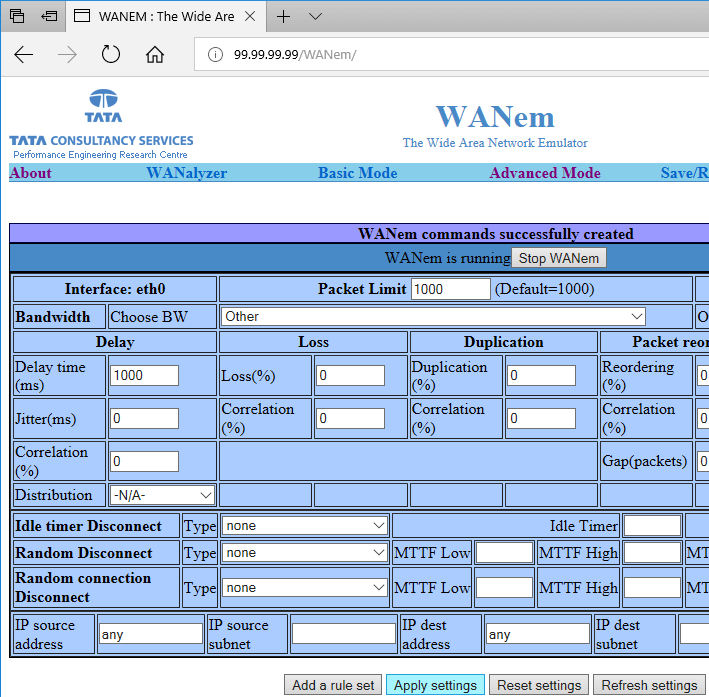The image size is (709, 697).
Task: Open Random connection Disconnect Type dropdown
Action: pos(305,588)
